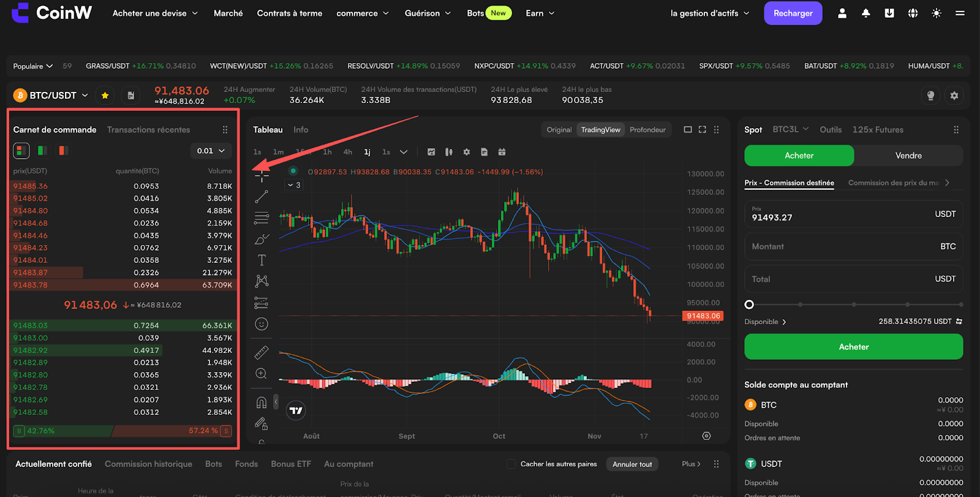Click the chart window layout icon

(688, 130)
